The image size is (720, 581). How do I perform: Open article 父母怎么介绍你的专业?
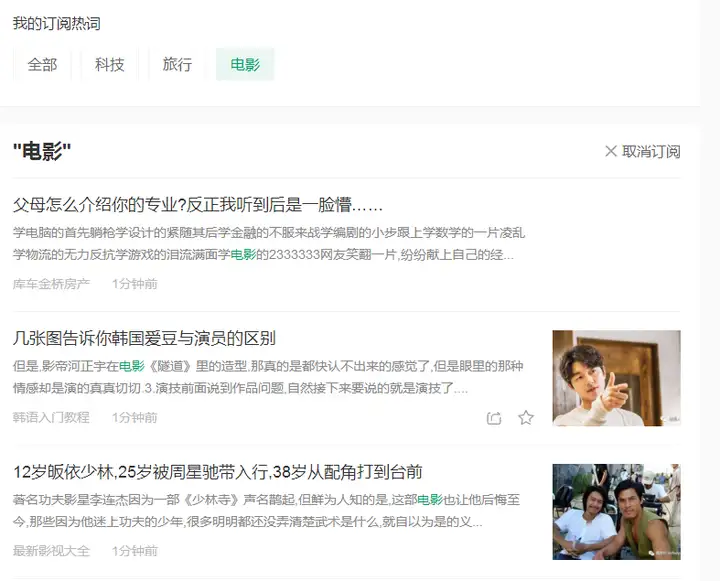coord(197,205)
